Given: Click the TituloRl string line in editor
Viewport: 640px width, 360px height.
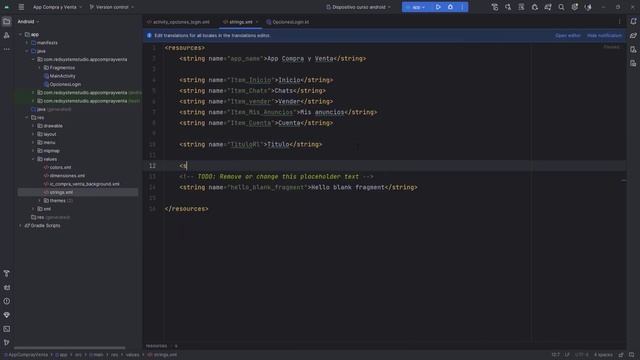Looking at the screenshot, I should point(251,144).
